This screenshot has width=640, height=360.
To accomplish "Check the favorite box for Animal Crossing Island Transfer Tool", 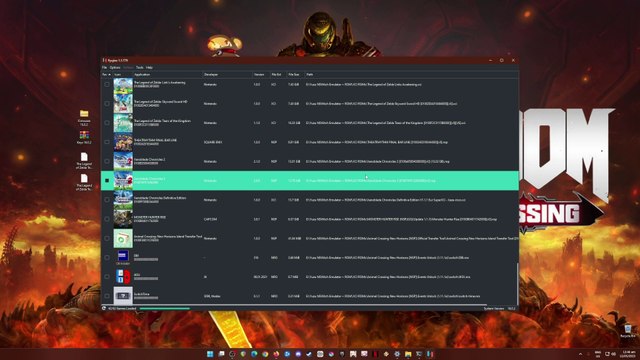I will click(107, 238).
